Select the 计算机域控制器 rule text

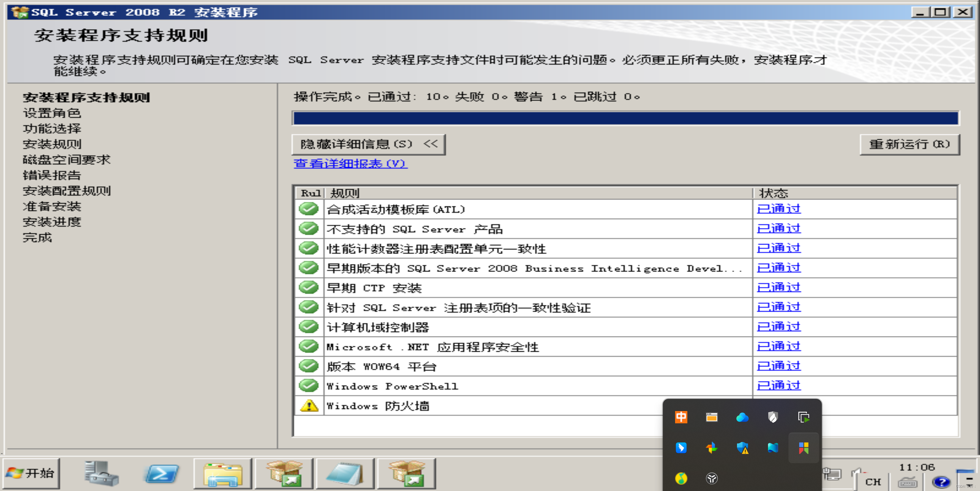click(378, 327)
